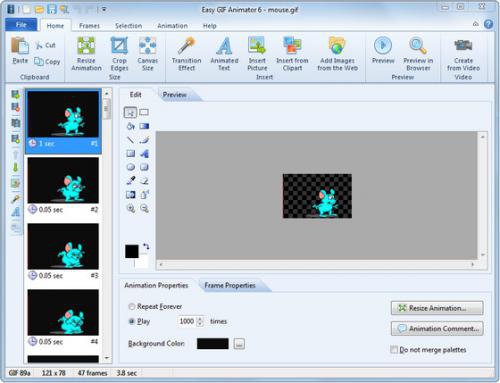The height and width of the screenshot is (383, 500).
Task: Select frame #4 thumbnail
Action: point(63,312)
